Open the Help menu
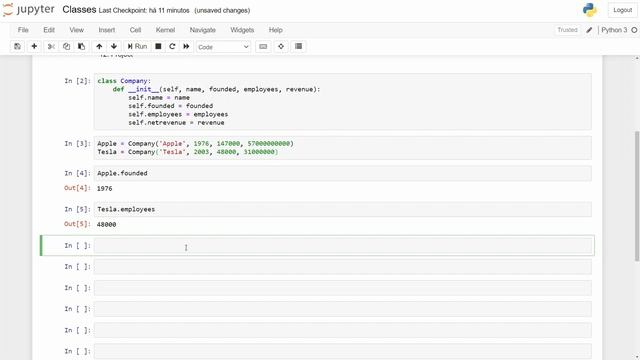This screenshot has height=360, width=640. tap(276, 30)
